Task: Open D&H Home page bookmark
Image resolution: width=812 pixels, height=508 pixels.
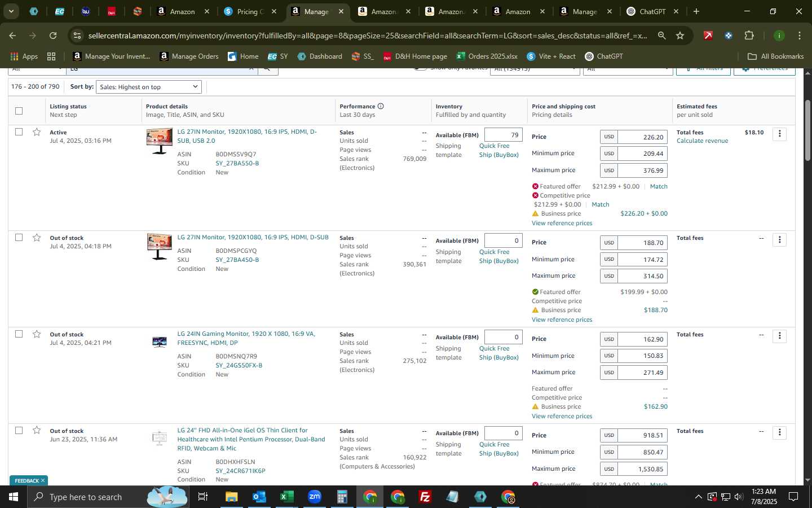Action: 415,56
